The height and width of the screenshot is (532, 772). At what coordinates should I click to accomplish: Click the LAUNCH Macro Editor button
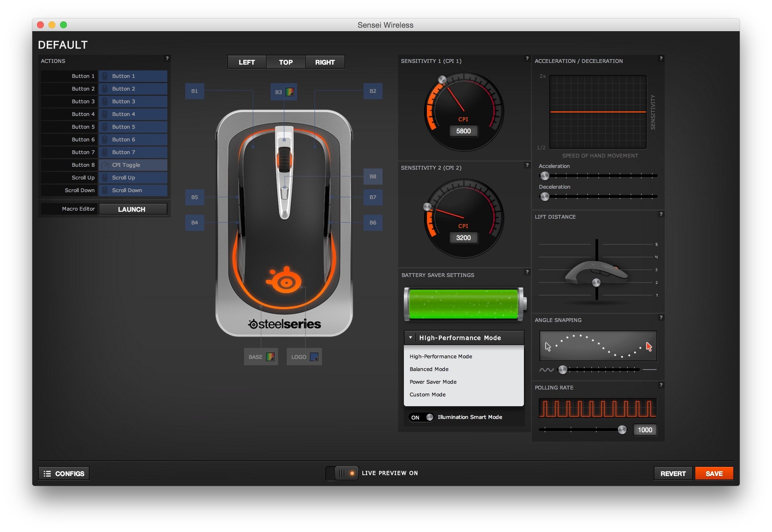pos(132,209)
